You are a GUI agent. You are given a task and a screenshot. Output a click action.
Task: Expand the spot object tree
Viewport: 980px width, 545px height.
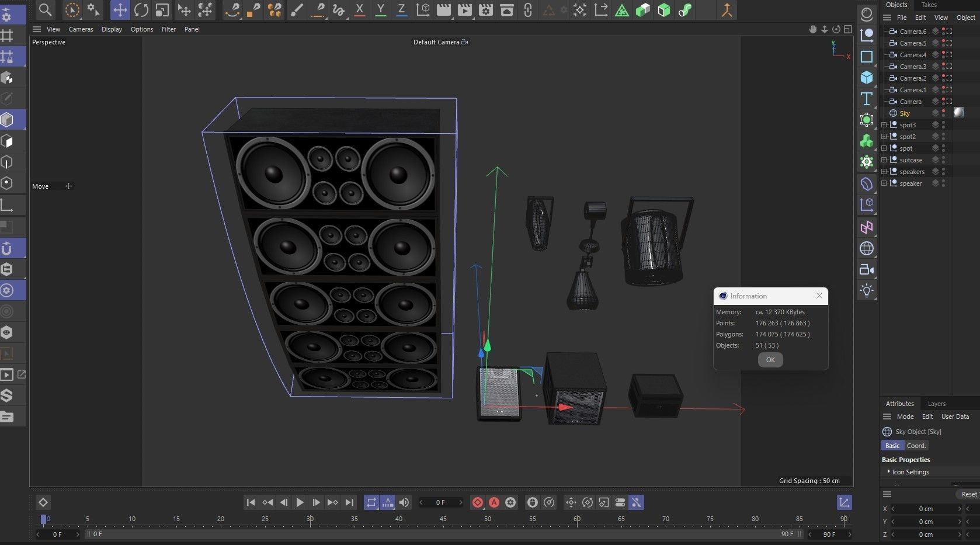884,148
